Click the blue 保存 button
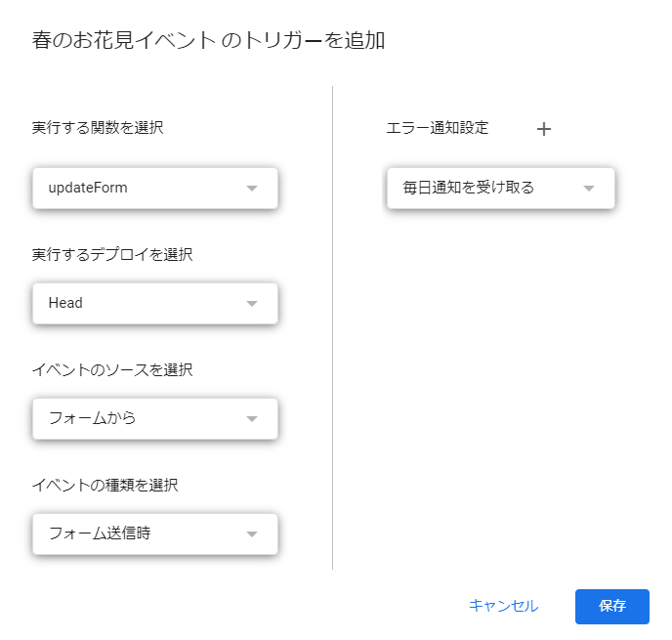The image size is (672, 640). coord(612,606)
